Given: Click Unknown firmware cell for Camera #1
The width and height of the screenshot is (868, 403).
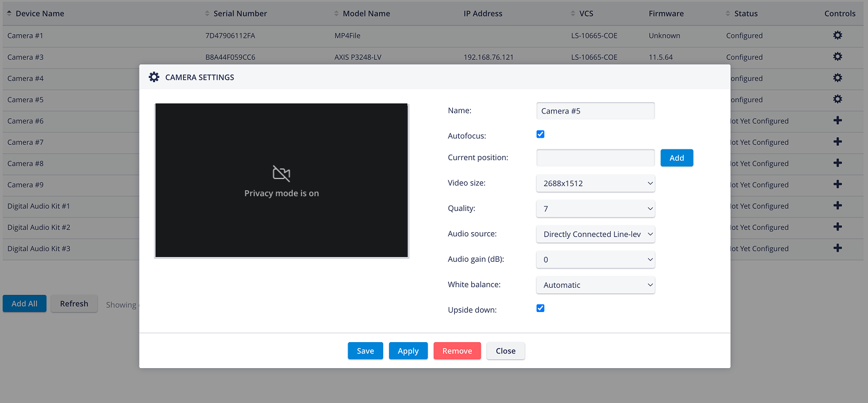Looking at the screenshot, I should click(x=665, y=35).
